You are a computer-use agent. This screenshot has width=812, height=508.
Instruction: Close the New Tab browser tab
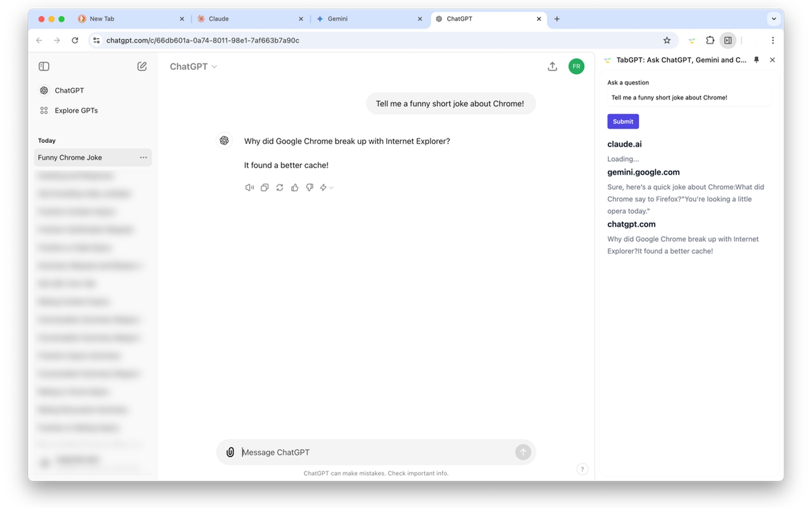point(181,19)
